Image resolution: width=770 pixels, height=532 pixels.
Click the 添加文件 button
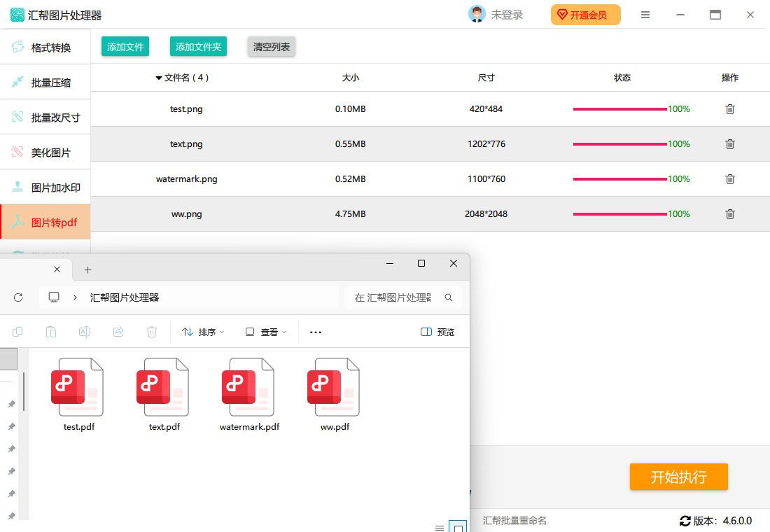coord(125,47)
